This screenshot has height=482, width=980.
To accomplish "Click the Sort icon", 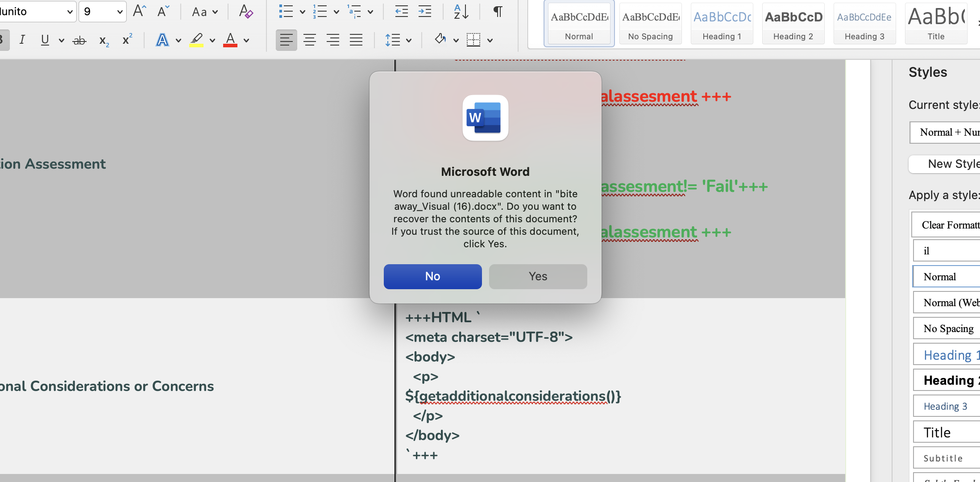I will (x=461, y=12).
